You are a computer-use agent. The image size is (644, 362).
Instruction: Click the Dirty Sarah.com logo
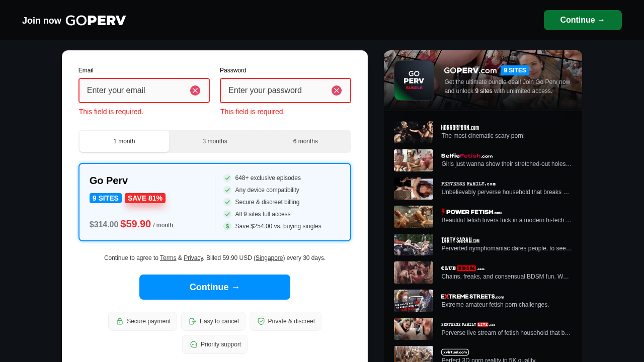click(460, 240)
